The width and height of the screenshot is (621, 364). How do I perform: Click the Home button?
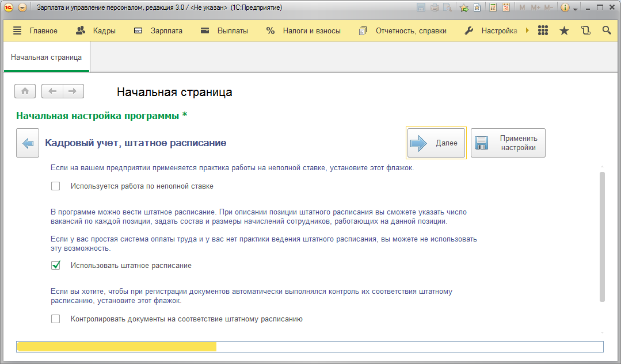[25, 91]
